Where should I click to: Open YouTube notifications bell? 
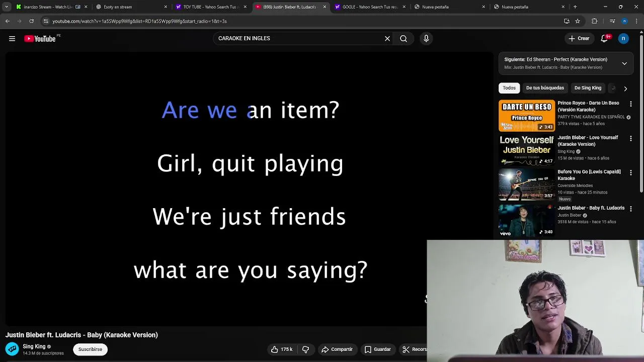pyautogui.click(x=604, y=38)
